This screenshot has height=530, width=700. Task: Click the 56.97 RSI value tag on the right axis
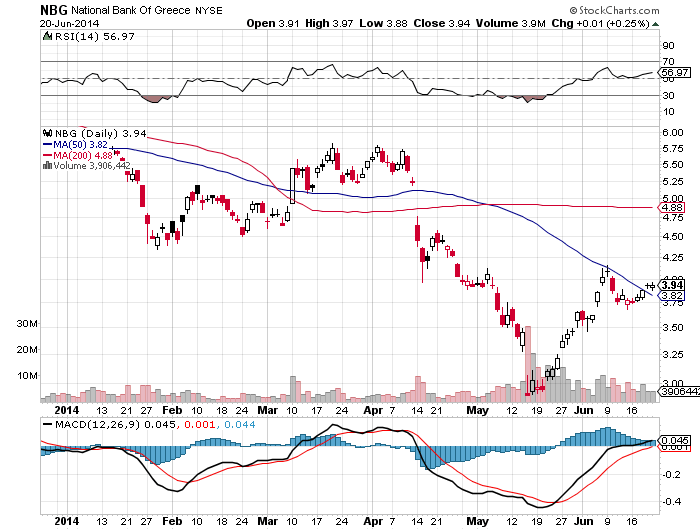675,72
